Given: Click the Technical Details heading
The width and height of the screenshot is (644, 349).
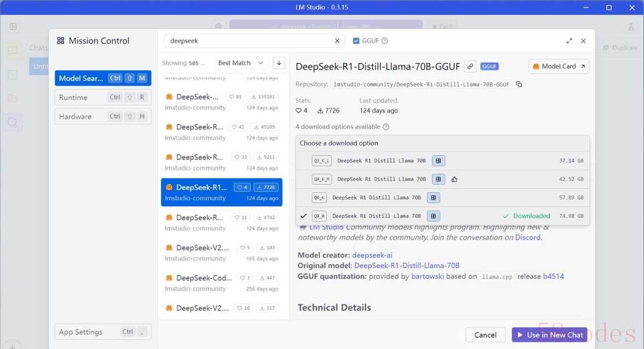Looking at the screenshot, I should tap(334, 308).
